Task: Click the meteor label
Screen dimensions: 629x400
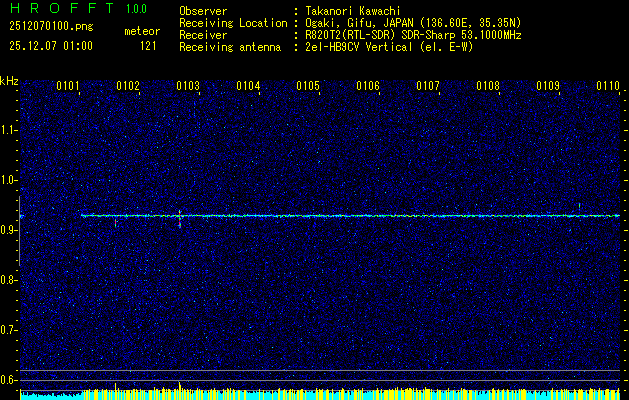Action: 142,31
